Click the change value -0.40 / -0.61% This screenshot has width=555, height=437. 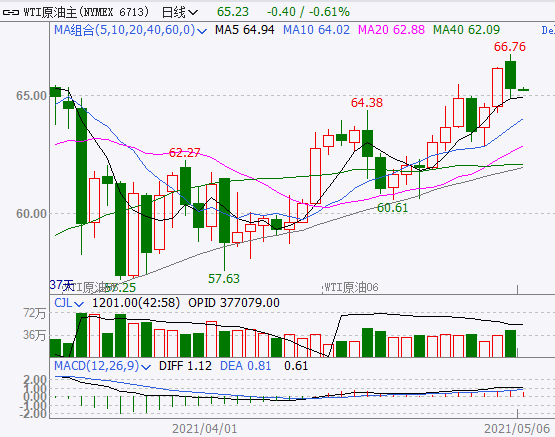[308, 12]
